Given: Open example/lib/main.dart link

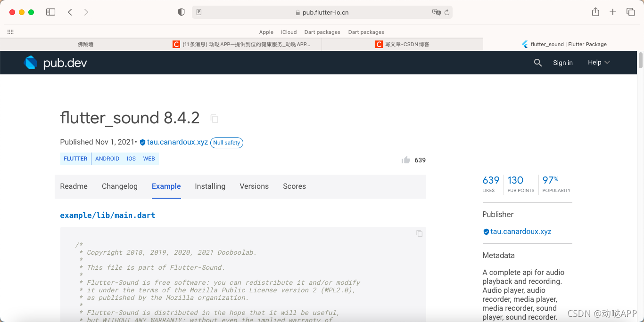Looking at the screenshot, I should tap(107, 216).
